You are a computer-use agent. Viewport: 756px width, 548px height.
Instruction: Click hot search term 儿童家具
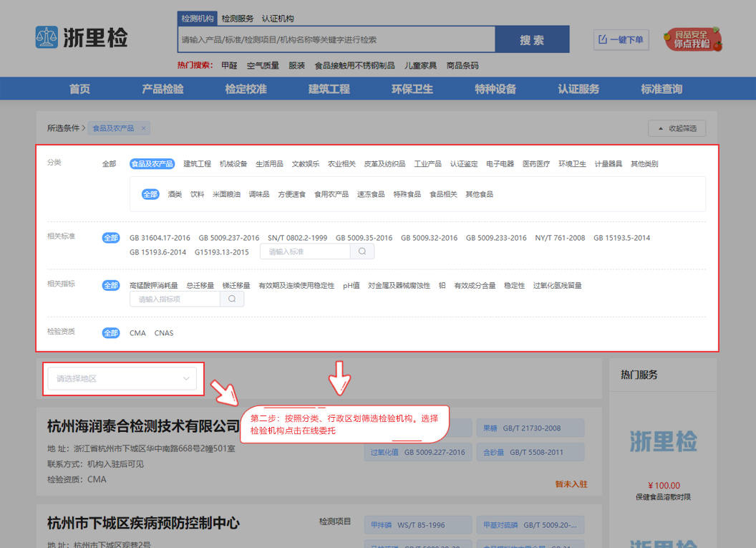420,65
